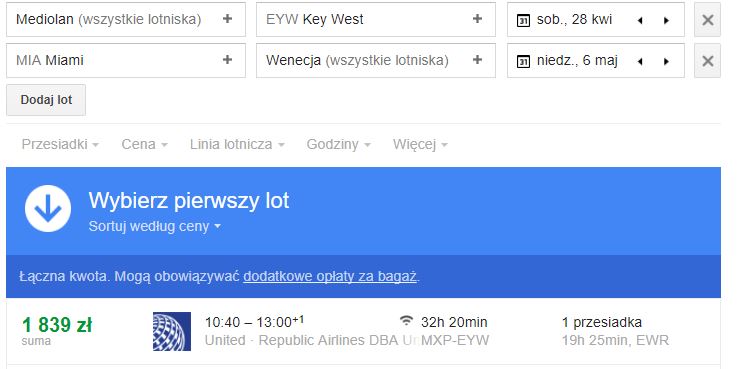Open calendar icon for sob., 28 kwi

[x=523, y=20]
